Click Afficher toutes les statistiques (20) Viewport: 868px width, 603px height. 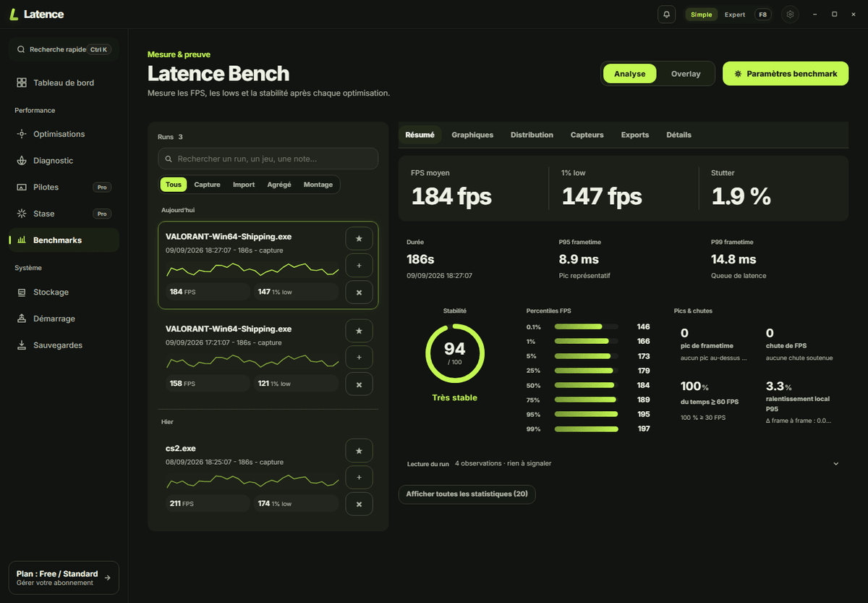(467, 494)
